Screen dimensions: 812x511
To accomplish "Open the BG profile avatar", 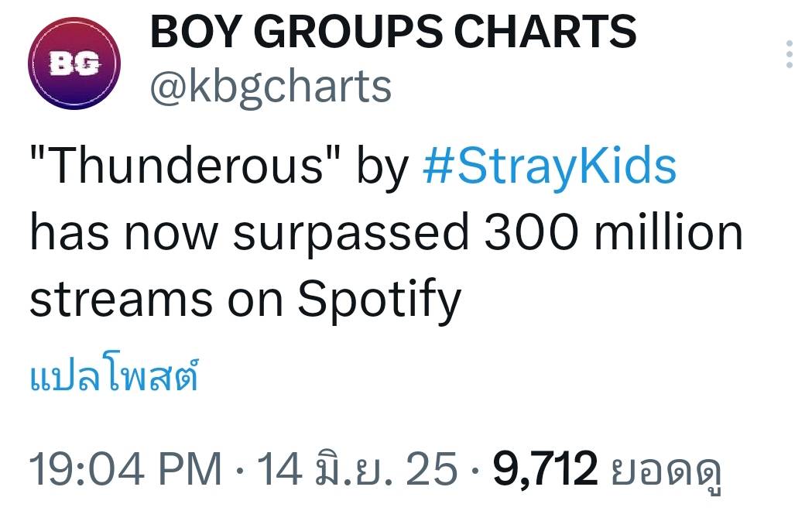I will (74, 63).
